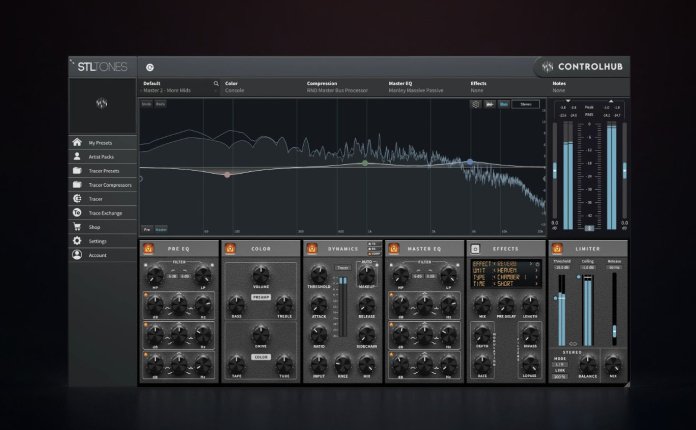Click next arrow on the TYPE Chamber row
This screenshot has height=430, width=696.
[x=536, y=277]
